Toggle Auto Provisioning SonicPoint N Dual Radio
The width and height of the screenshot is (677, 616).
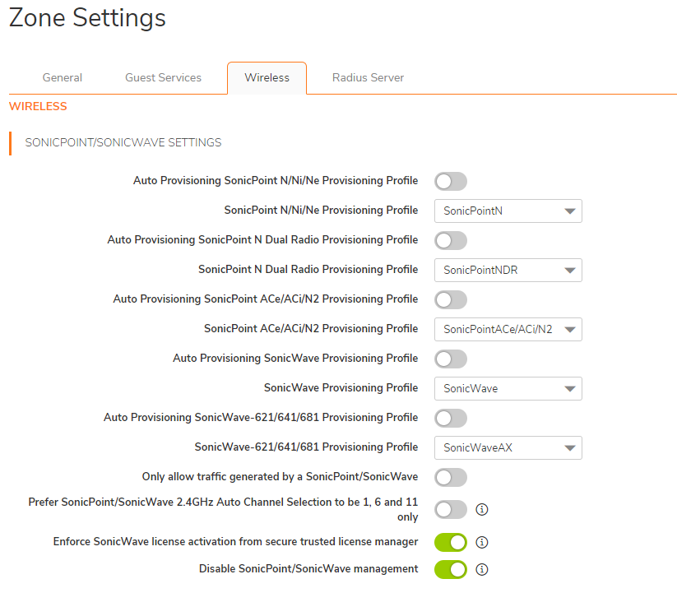pyautogui.click(x=451, y=240)
